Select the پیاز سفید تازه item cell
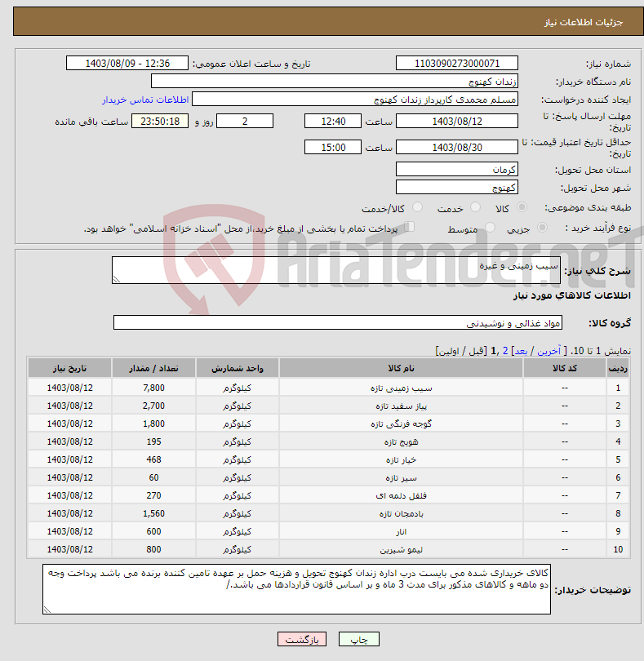This screenshot has height=661, width=644. coord(401,406)
